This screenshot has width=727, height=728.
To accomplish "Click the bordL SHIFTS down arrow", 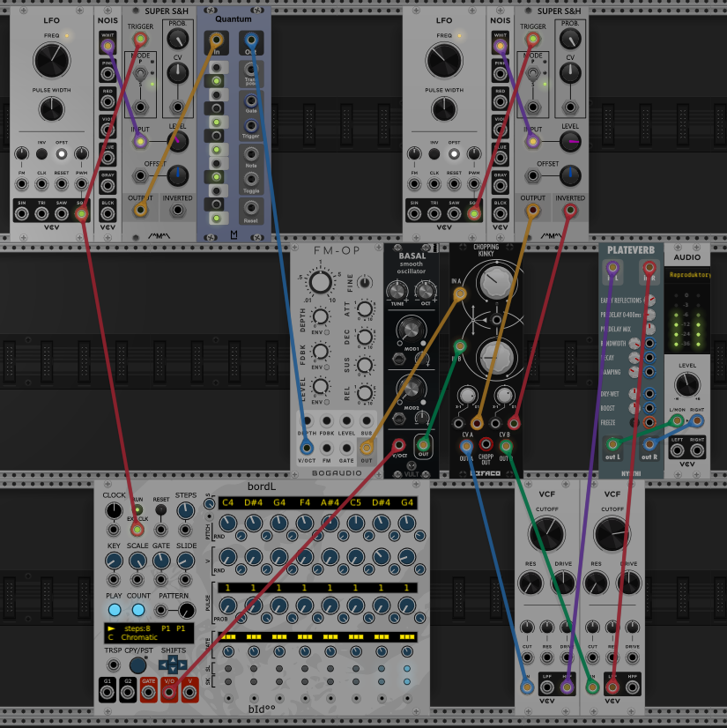I will pyautogui.click(x=173, y=671).
